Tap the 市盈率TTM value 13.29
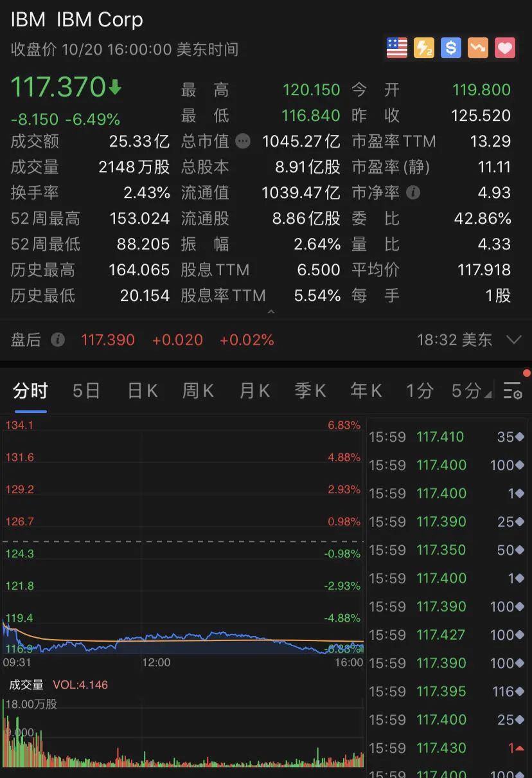Viewport: 532px width, 778px height. [491, 141]
